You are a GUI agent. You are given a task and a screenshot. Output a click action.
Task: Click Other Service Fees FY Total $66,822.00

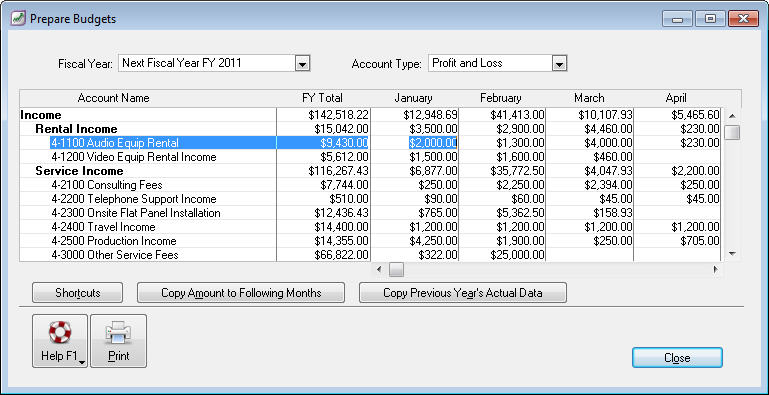pos(323,255)
